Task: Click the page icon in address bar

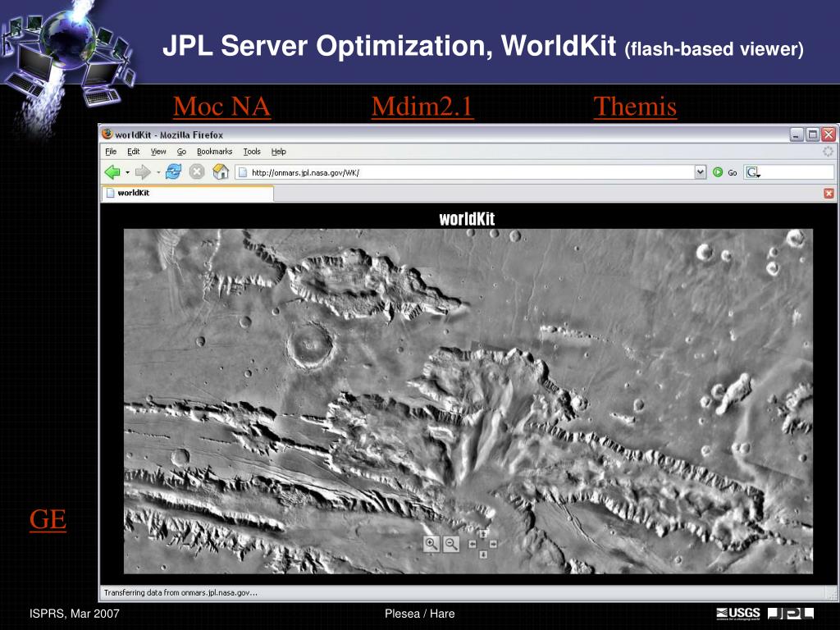Action: (x=243, y=172)
